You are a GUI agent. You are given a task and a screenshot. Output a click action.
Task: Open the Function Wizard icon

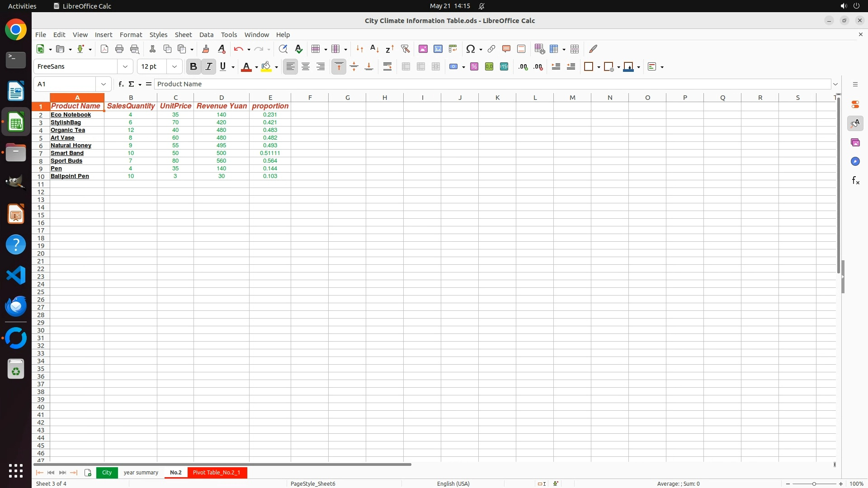click(121, 84)
